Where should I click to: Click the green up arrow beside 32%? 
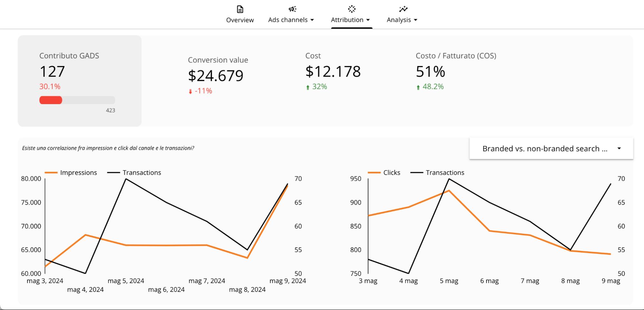pyautogui.click(x=308, y=87)
